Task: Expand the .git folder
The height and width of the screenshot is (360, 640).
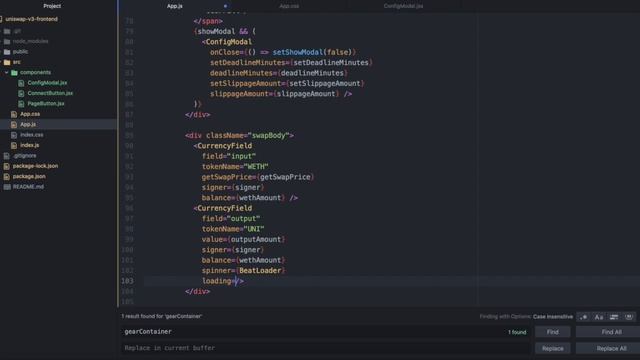Action: [x=17, y=31]
